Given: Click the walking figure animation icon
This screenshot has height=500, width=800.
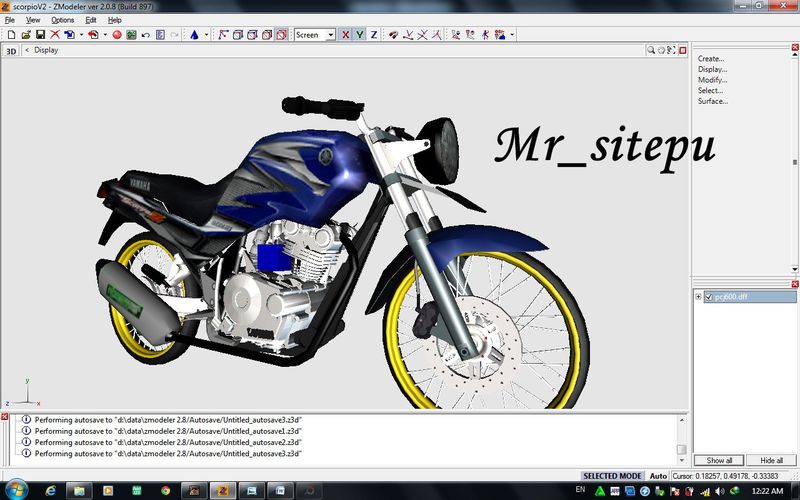Looking at the screenshot, I should pyautogui.click(x=485, y=35).
